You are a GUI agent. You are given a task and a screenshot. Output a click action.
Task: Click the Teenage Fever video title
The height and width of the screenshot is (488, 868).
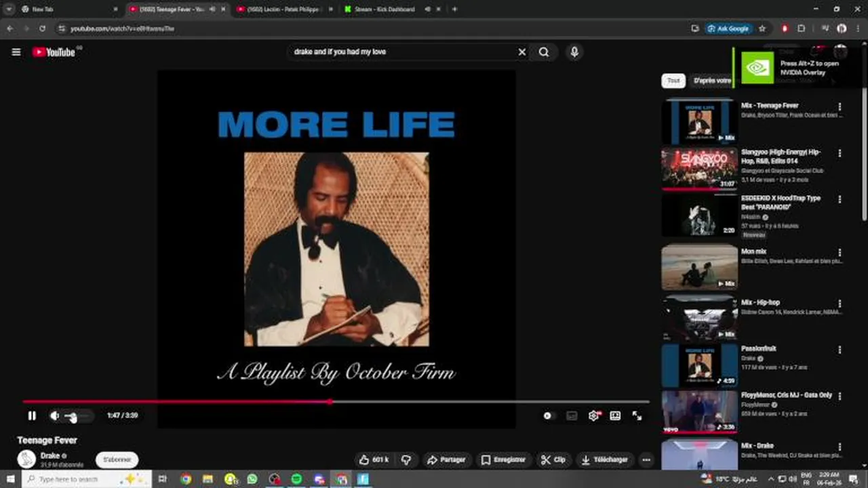point(47,441)
